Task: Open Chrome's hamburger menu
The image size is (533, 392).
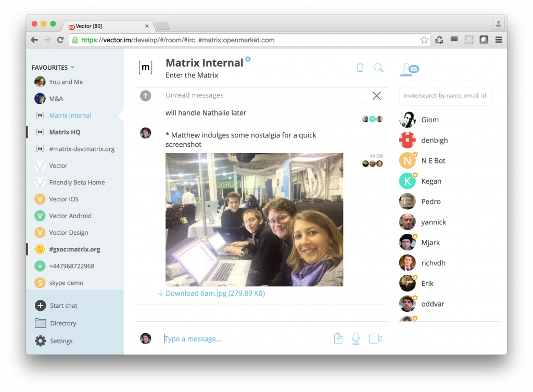Action: (498, 39)
